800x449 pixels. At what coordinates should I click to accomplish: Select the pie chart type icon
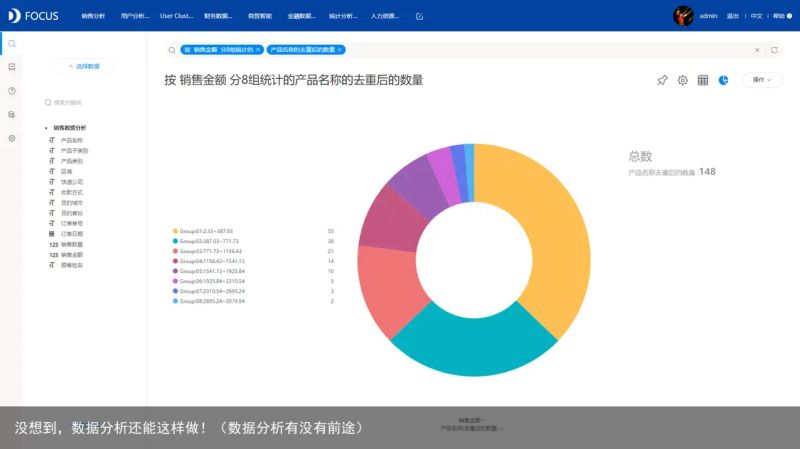point(723,80)
